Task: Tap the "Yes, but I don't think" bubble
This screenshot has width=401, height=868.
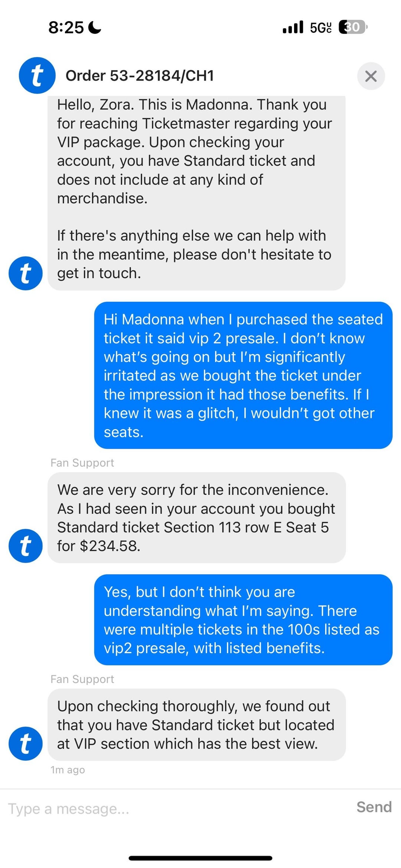Action: (x=243, y=619)
